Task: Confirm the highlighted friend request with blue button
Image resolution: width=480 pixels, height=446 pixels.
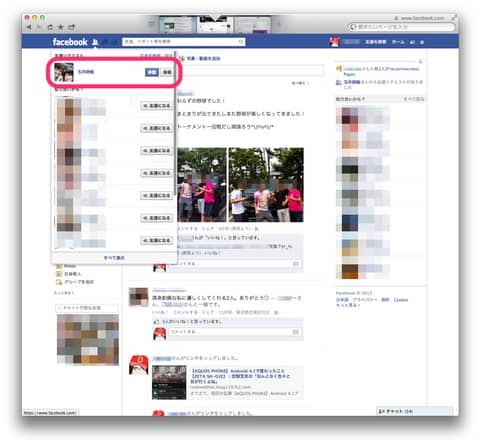Action: [152, 72]
